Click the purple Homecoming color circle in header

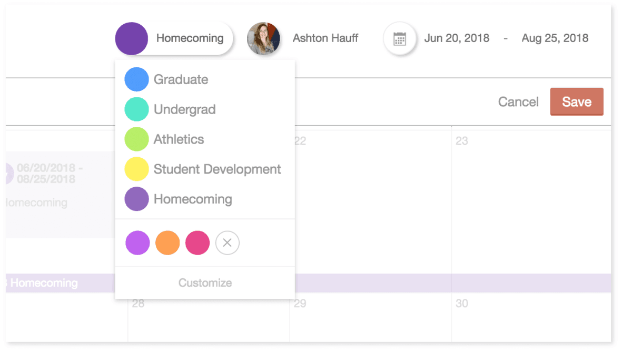[131, 38]
